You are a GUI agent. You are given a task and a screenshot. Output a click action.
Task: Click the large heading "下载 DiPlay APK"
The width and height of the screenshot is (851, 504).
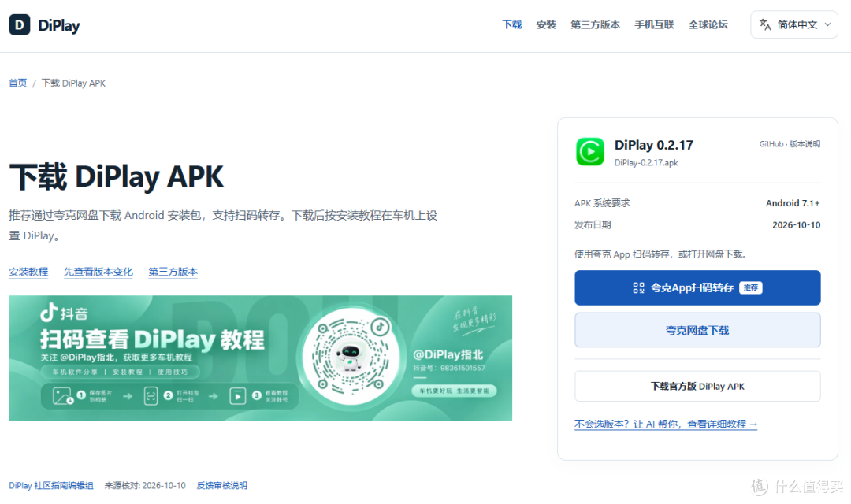click(x=116, y=177)
